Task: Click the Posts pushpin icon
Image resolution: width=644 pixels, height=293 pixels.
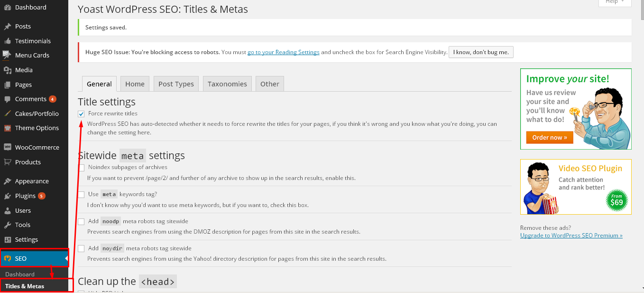Action: click(7, 27)
